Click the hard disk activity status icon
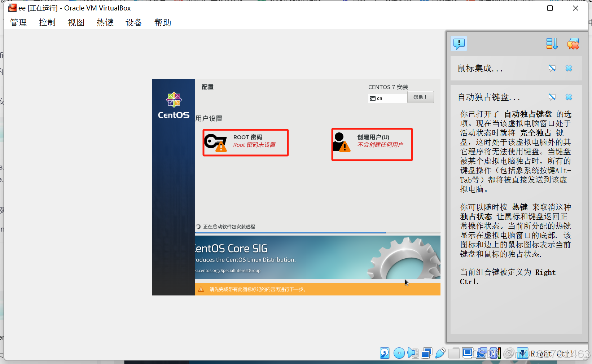The width and height of the screenshot is (592, 364). (x=385, y=353)
